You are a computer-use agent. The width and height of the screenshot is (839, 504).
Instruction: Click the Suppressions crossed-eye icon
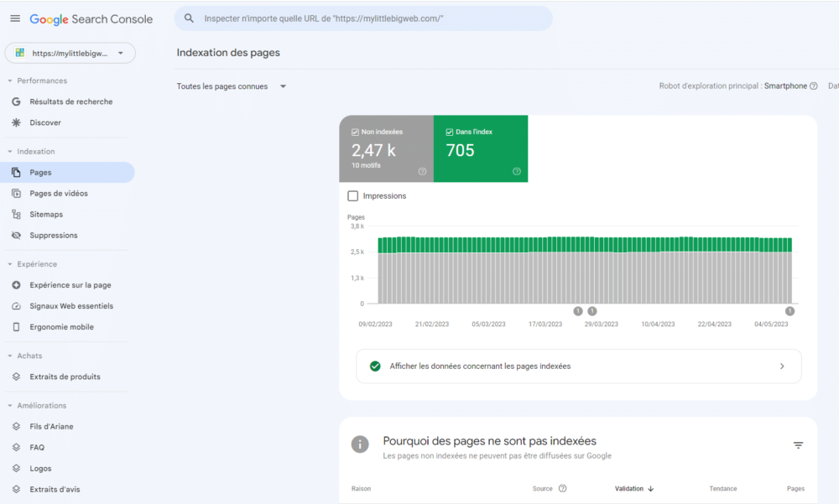16,236
